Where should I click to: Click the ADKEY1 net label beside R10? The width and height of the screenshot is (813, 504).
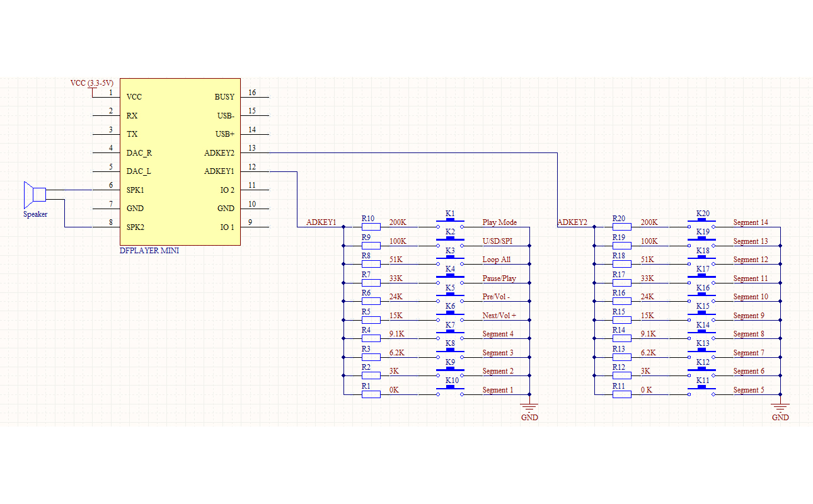click(x=321, y=222)
